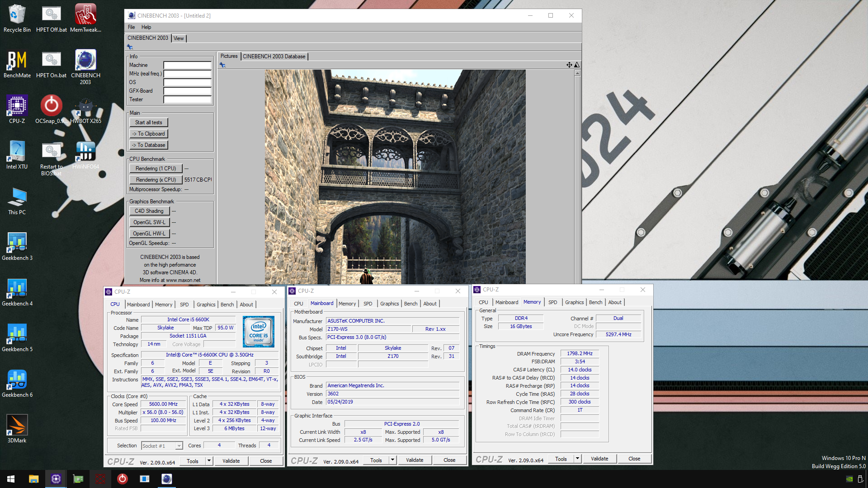Select the HPET On.bat desktop icon

pyautogui.click(x=51, y=64)
